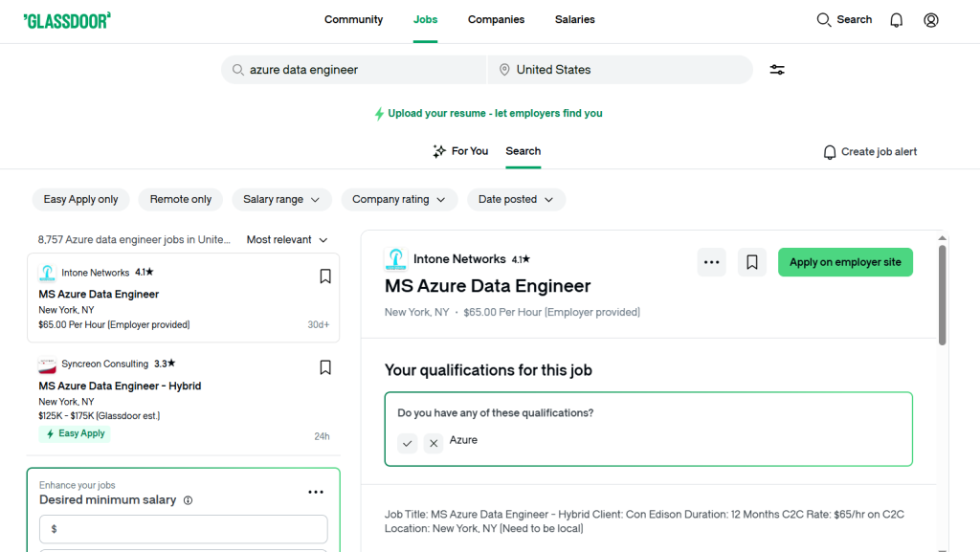Viewport: 980px width, 552px height.
Task: Click info icon next to Desired minimum salary
Action: 189,500
